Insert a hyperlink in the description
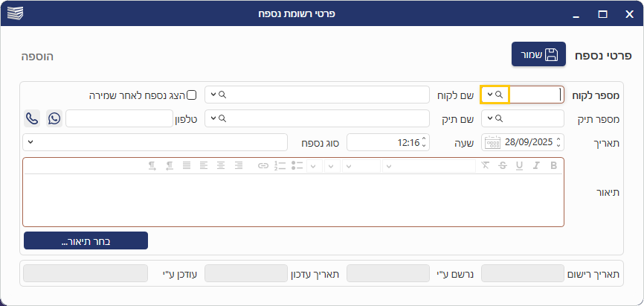The width and height of the screenshot is (644, 306). 263,165
